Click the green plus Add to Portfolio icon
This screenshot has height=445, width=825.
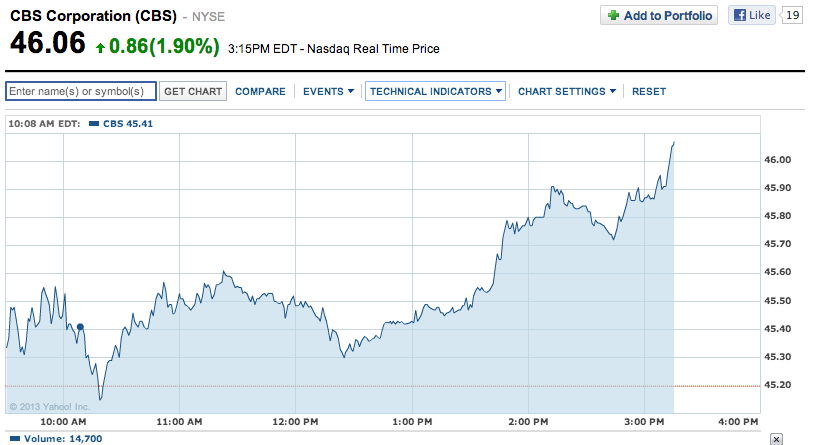point(613,15)
